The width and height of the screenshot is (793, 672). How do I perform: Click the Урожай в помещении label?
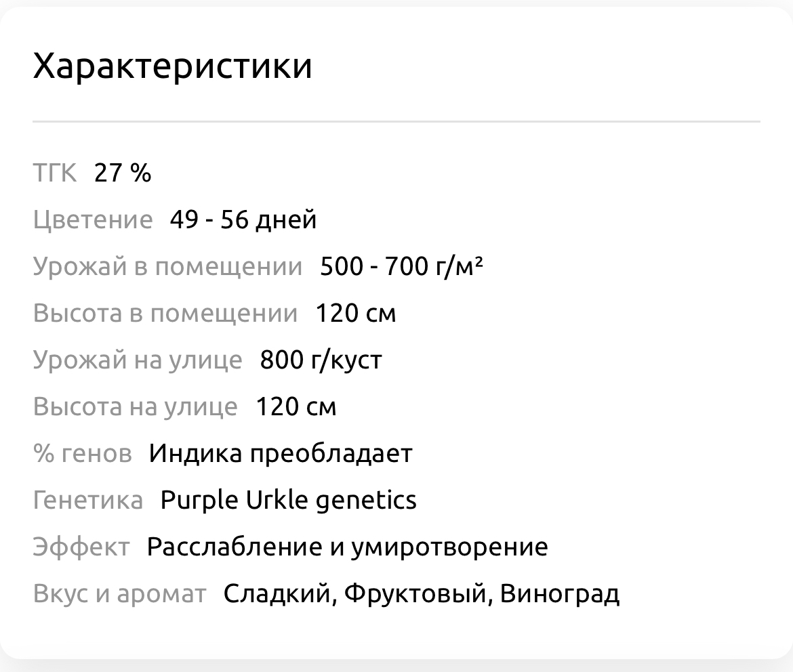167,267
